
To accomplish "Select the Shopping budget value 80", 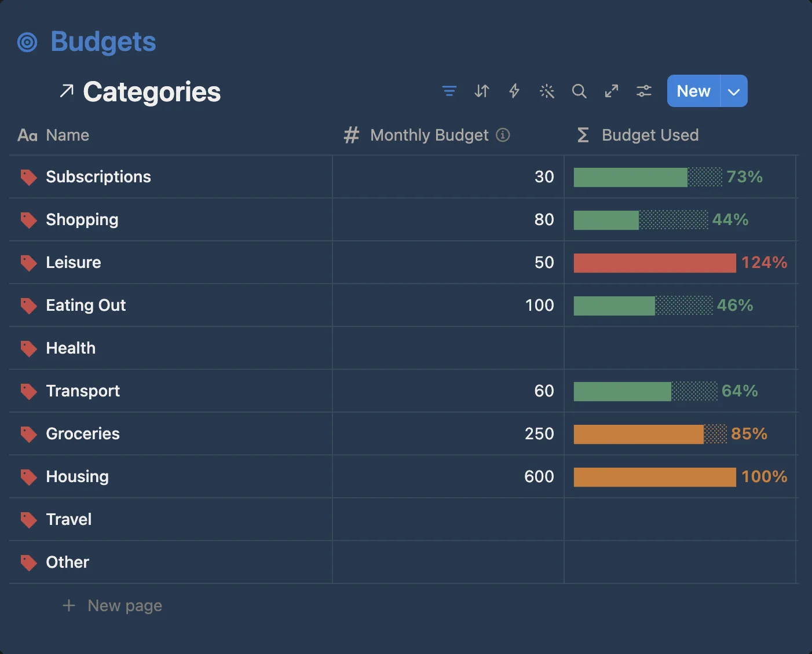I will tap(544, 219).
